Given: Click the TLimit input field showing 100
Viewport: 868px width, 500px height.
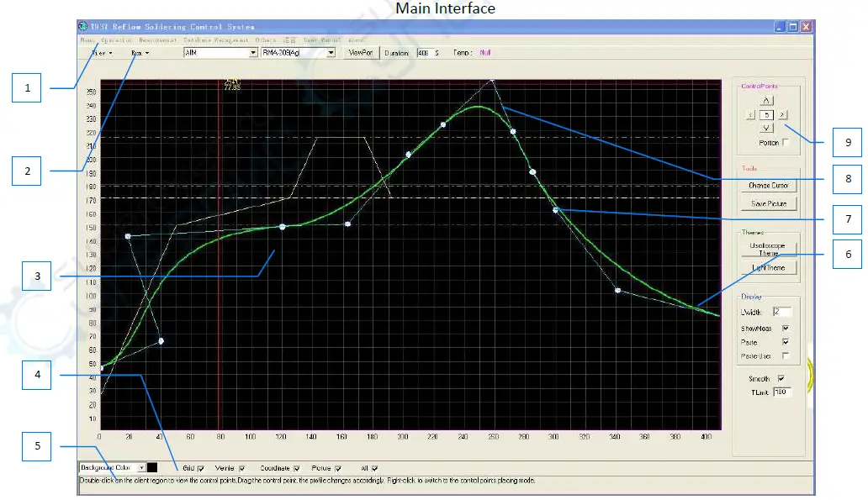Looking at the screenshot, I should 782,392.
